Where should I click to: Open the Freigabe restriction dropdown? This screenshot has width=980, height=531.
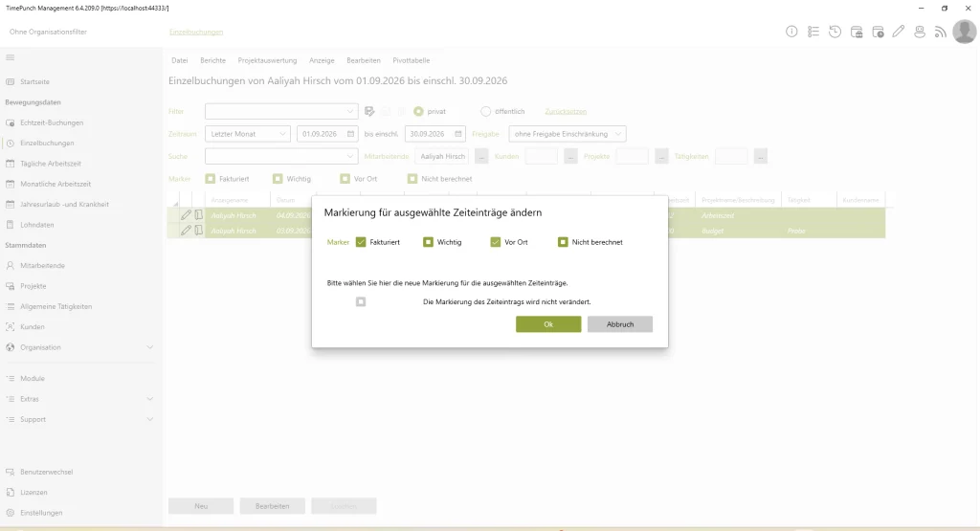pyautogui.click(x=567, y=134)
